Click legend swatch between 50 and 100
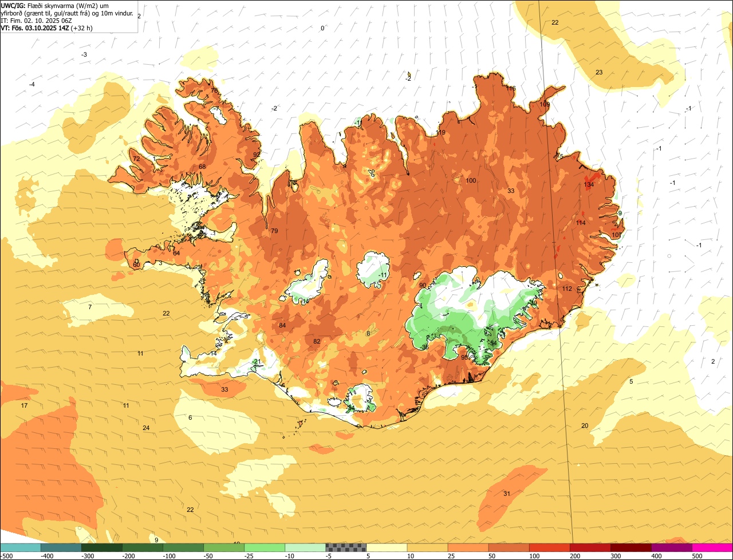The image size is (733, 560). pos(509,547)
